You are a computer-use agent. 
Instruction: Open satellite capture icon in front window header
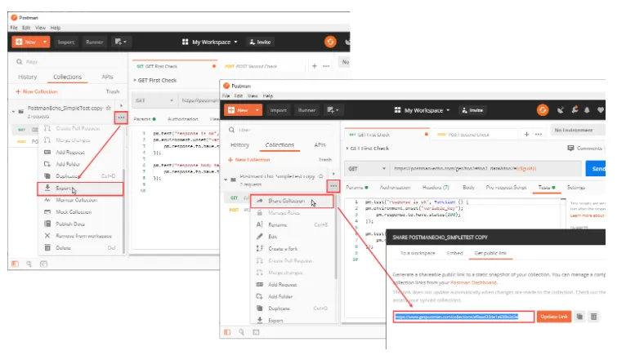tap(561, 110)
